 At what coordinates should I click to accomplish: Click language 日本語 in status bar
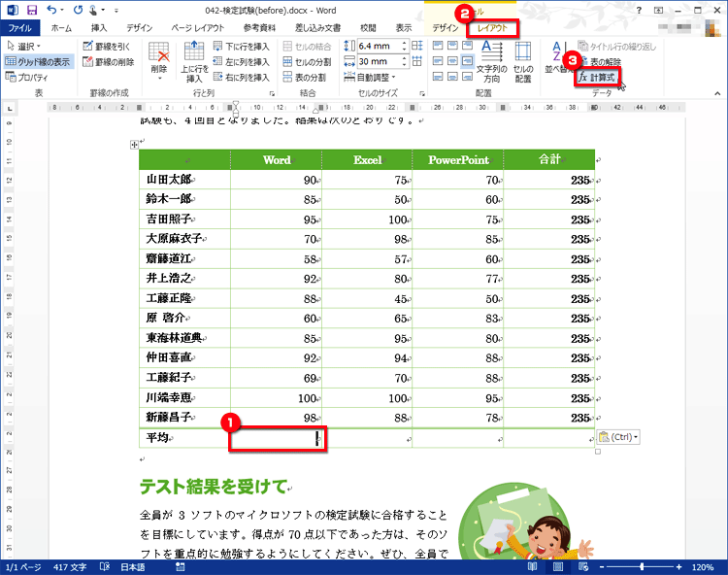coord(133,567)
